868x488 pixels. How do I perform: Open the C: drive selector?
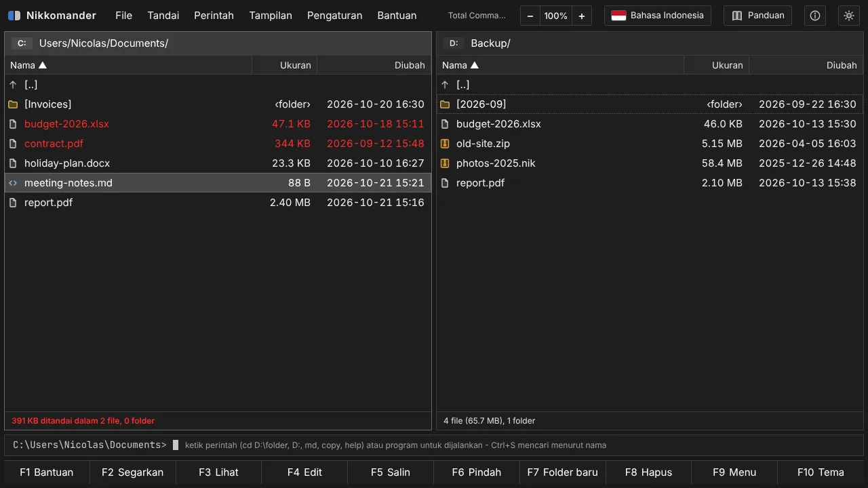[22, 43]
